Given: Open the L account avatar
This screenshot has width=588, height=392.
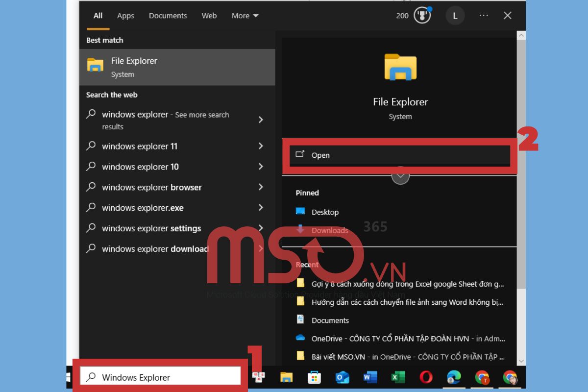Looking at the screenshot, I should tap(455, 16).
